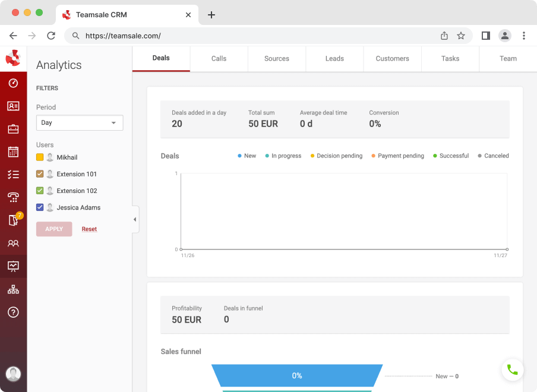Image resolution: width=537 pixels, height=392 pixels.
Task: Select the analytics chart icon in sidebar
Action: click(13, 266)
